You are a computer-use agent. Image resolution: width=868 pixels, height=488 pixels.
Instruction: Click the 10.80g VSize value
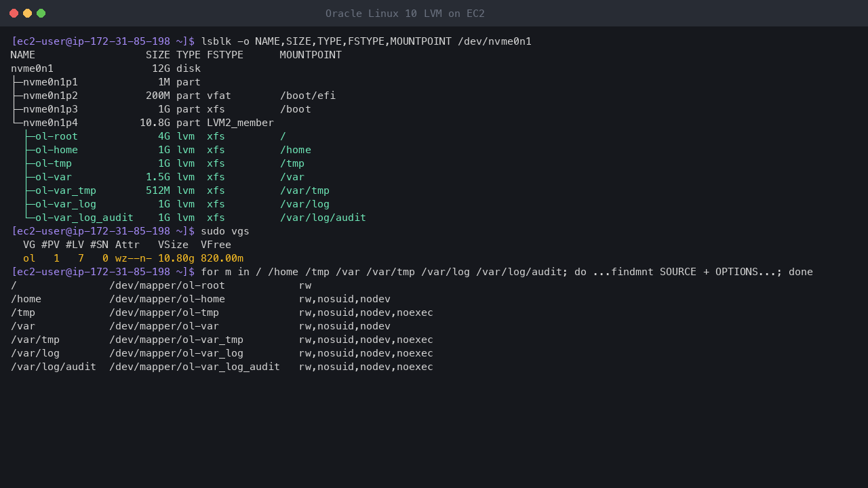click(x=176, y=258)
